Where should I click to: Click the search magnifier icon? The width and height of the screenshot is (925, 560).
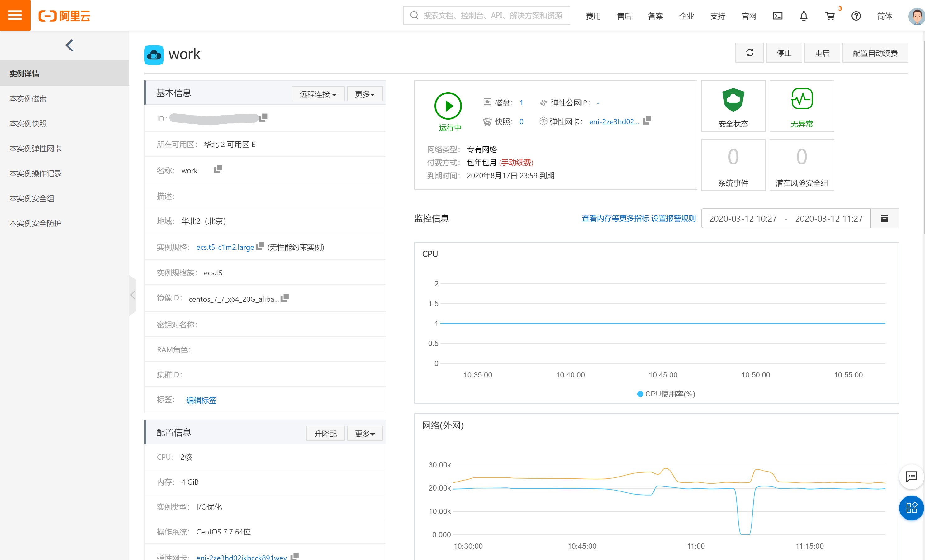(414, 15)
